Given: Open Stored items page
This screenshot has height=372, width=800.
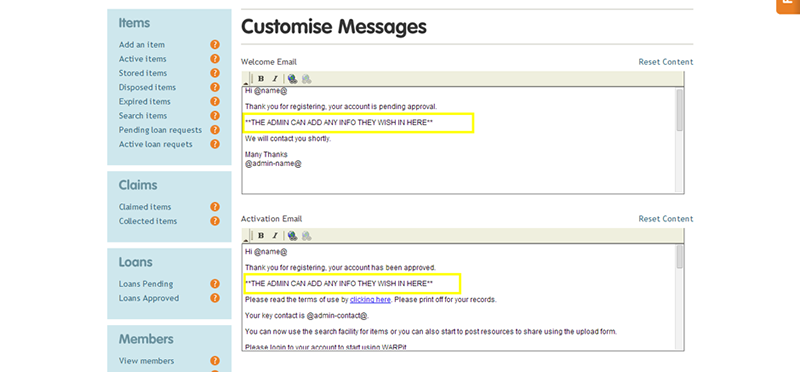Looking at the screenshot, I should pos(143,73).
